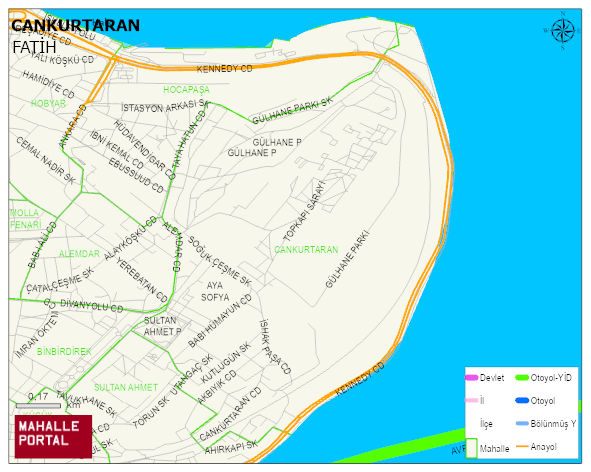Click the Mahalle legend text
The height and width of the screenshot is (472, 591).
[495, 449]
